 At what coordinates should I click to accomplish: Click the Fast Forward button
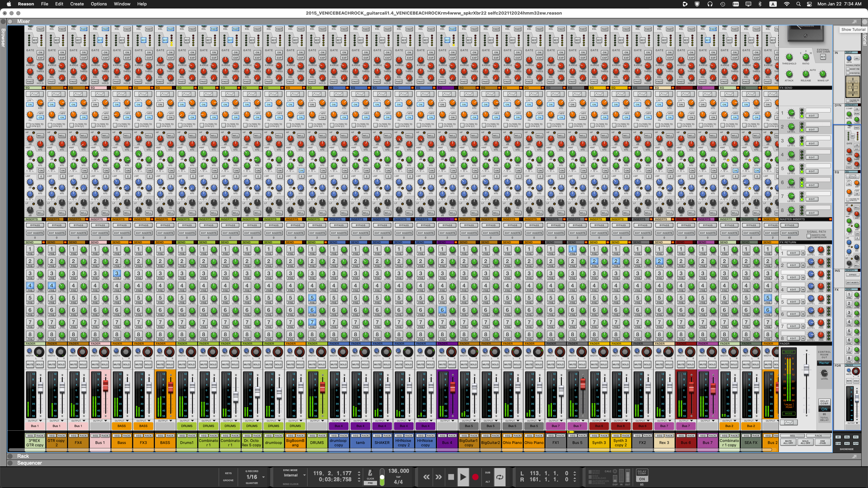(438, 476)
